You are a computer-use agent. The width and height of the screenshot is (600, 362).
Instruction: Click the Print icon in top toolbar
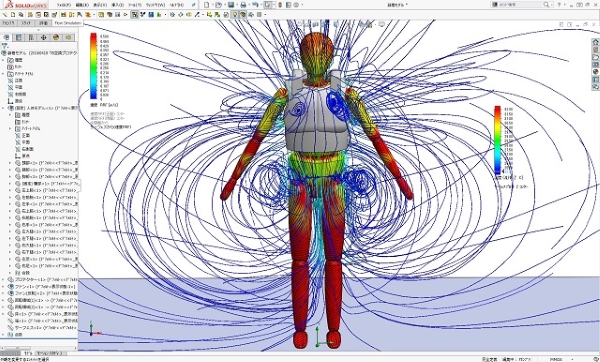click(243, 5)
